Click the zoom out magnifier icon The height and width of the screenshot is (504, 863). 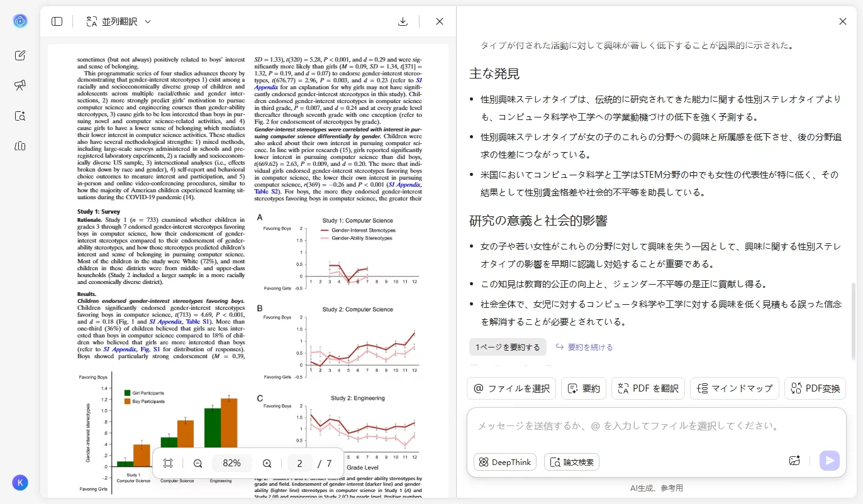tap(198, 463)
